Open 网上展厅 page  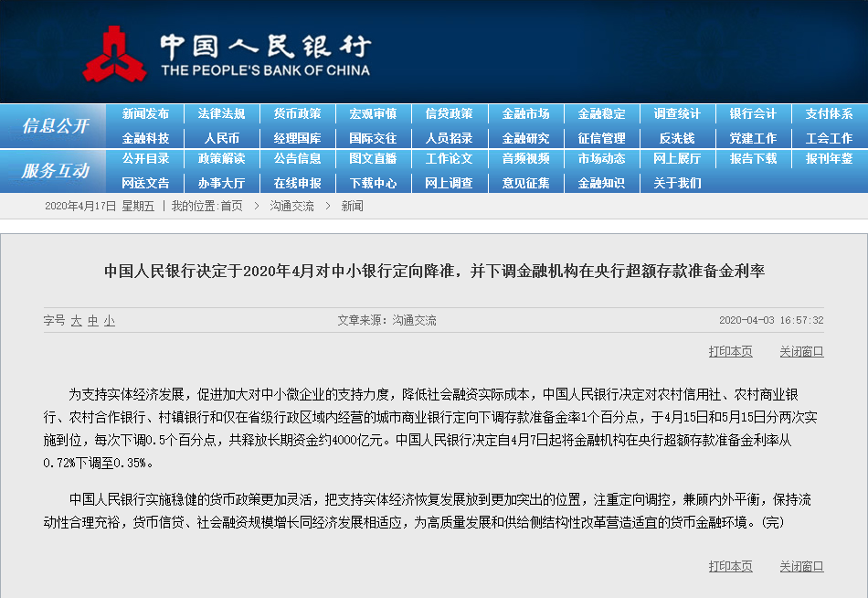click(677, 158)
